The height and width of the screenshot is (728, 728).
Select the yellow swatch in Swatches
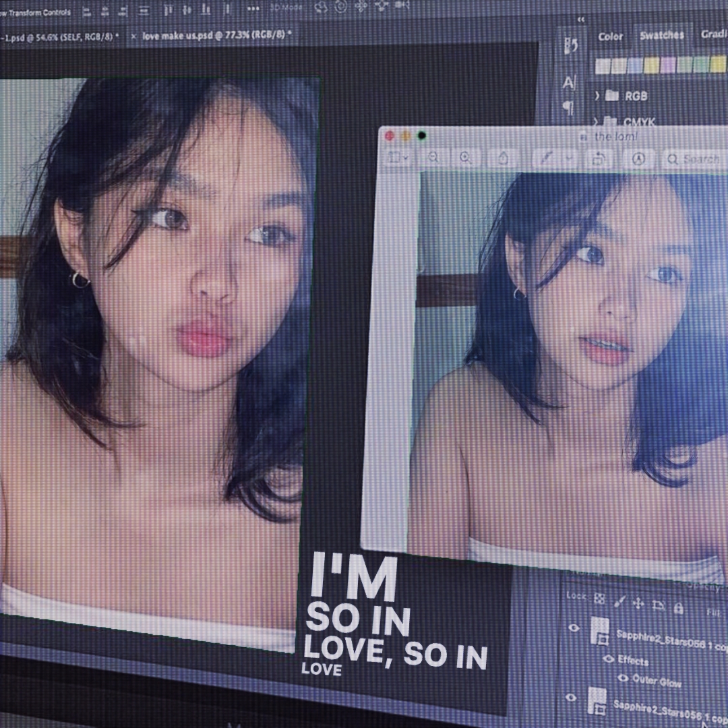click(651, 65)
